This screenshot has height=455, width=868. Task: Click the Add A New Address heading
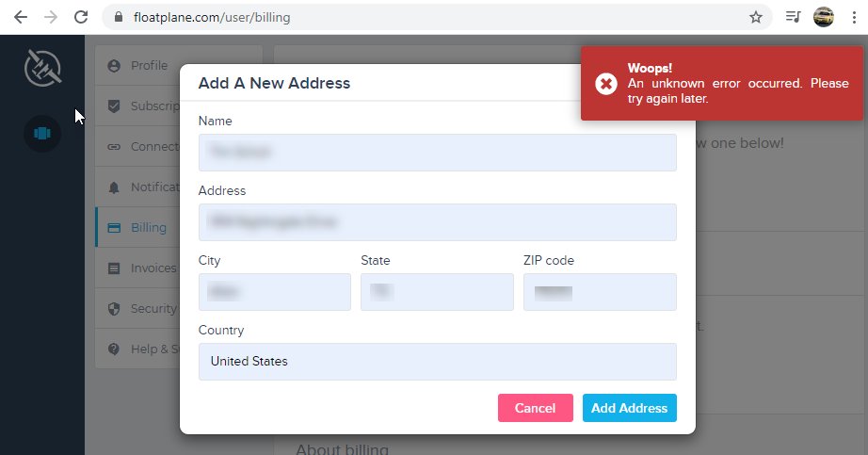click(274, 83)
